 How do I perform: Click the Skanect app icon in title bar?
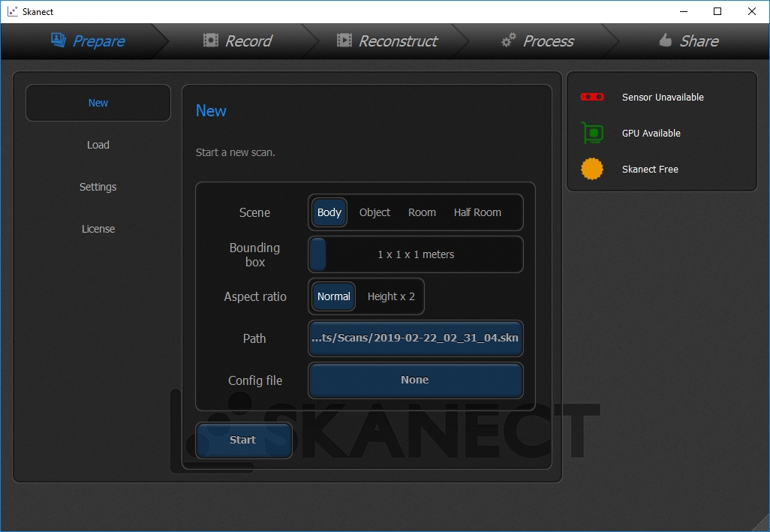click(12, 11)
